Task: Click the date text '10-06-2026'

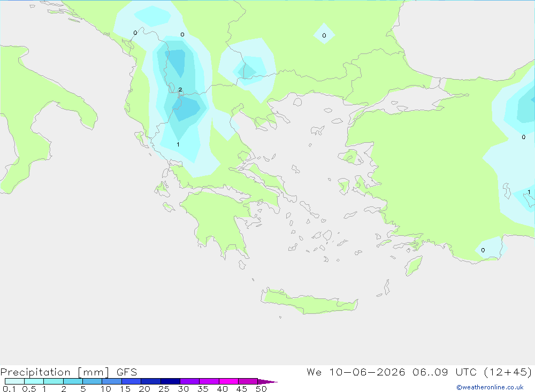Action: pos(367,372)
